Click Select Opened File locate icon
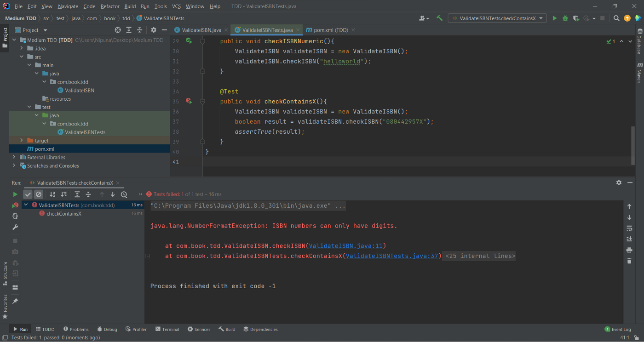The width and height of the screenshot is (644, 342). pyautogui.click(x=118, y=30)
